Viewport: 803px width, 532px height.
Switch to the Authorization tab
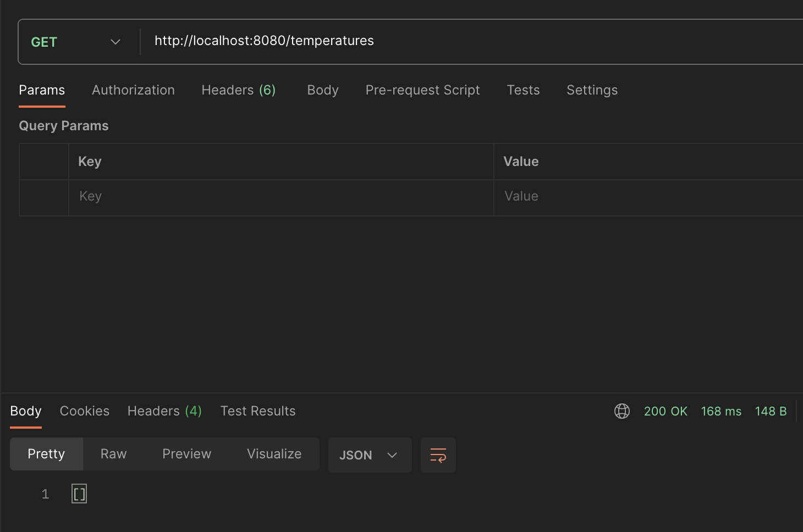(x=133, y=90)
